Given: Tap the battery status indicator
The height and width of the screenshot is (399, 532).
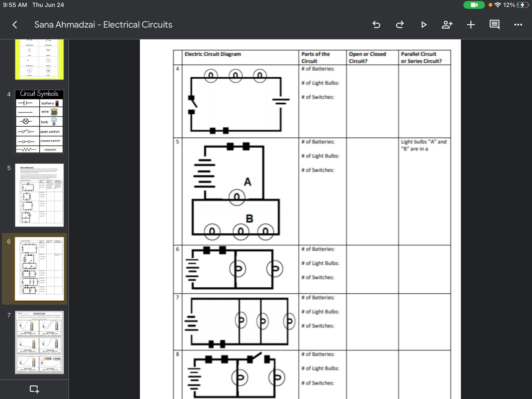Looking at the screenshot, I should (523, 5).
